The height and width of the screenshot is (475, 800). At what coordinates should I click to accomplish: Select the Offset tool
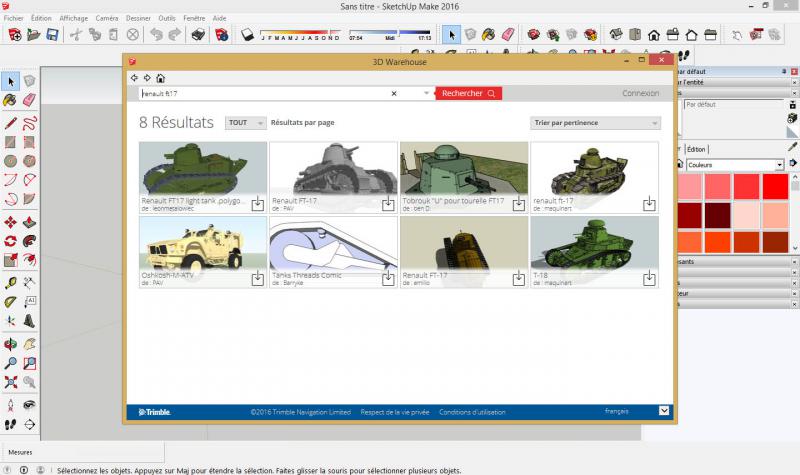coord(30,260)
